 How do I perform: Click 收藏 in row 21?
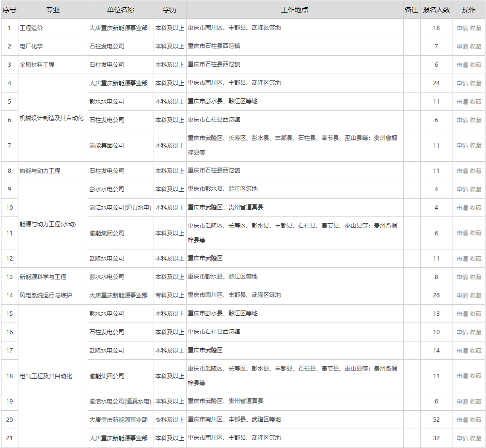(x=475, y=438)
